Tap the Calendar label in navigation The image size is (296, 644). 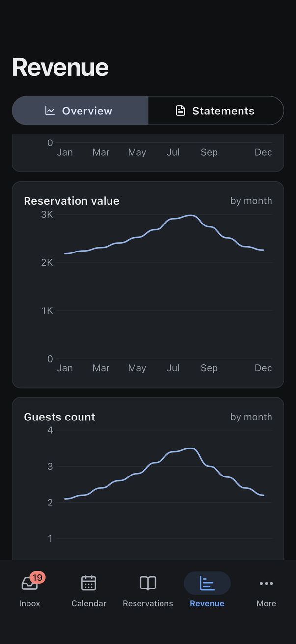point(89,603)
